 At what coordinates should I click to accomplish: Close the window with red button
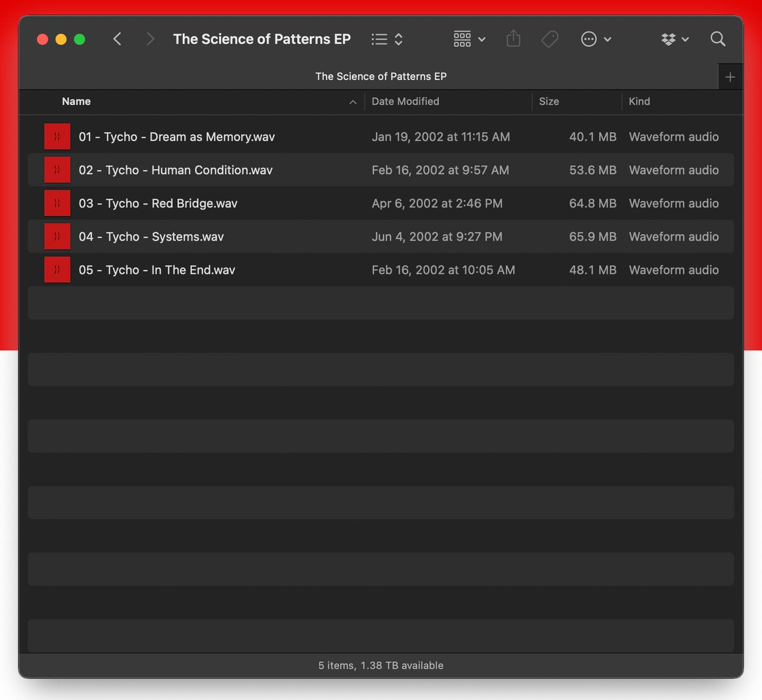click(x=43, y=39)
